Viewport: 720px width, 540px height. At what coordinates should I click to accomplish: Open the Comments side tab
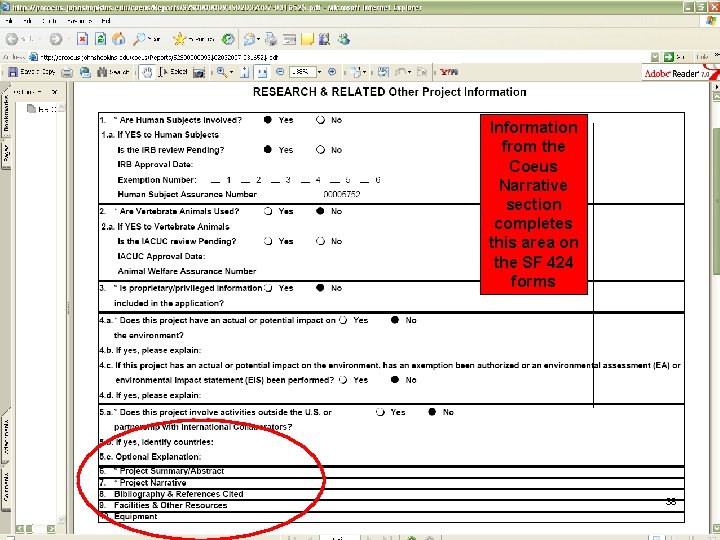(6, 488)
